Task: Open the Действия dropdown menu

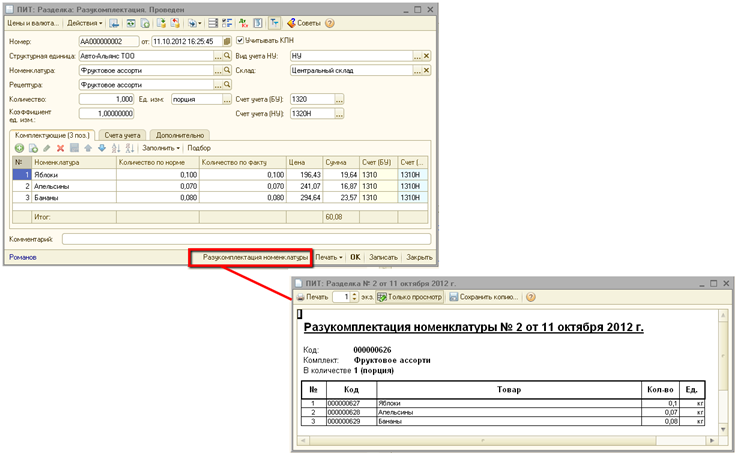Action: pos(85,22)
